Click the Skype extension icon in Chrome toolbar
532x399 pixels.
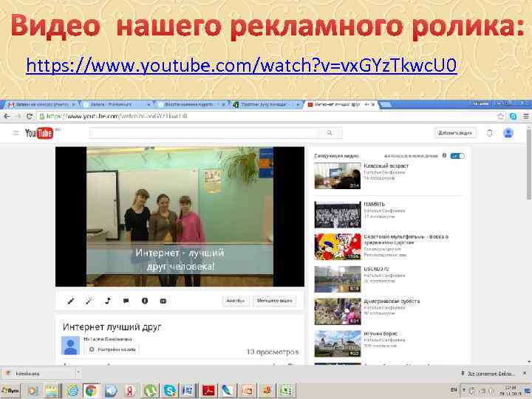click(x=514, y=117)
